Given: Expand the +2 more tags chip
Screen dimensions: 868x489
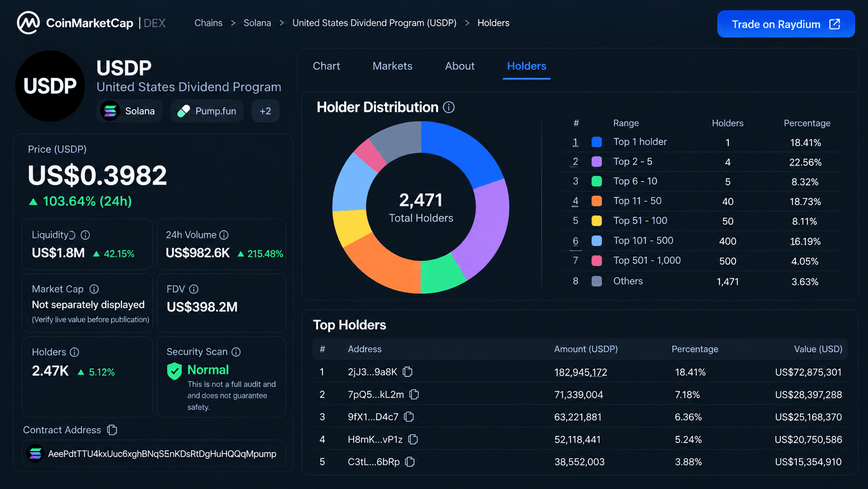Looking at the screenshot, I should (265, 111).
